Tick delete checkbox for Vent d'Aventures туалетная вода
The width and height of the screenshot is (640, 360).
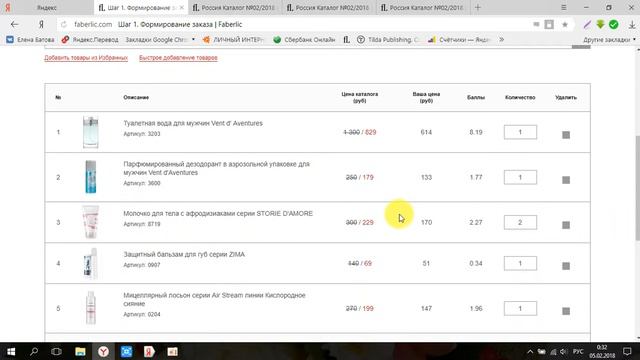click(566, 135)
